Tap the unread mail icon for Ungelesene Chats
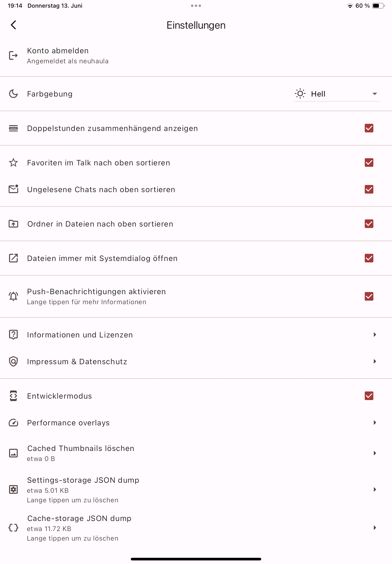The image size is (392, 564). 13,189
